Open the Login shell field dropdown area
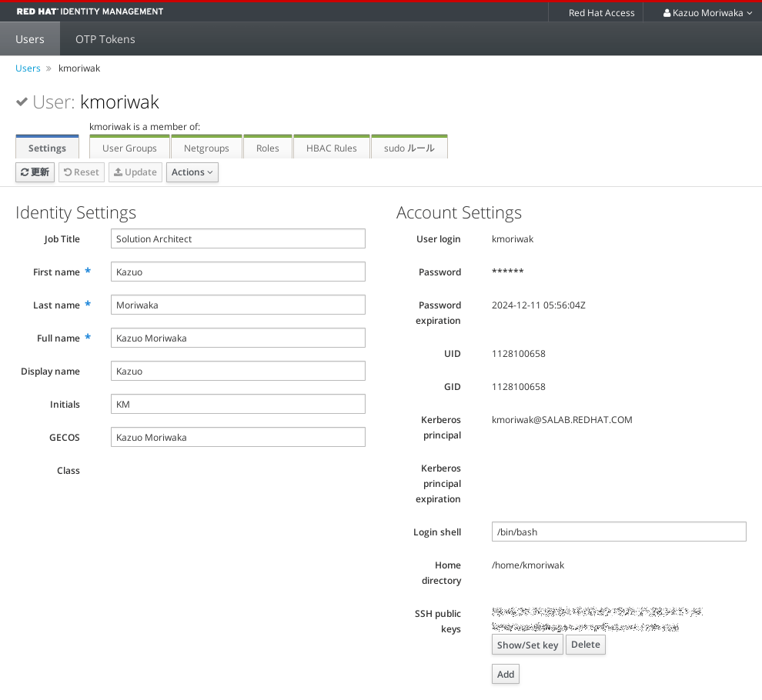 tap(619, 532)
